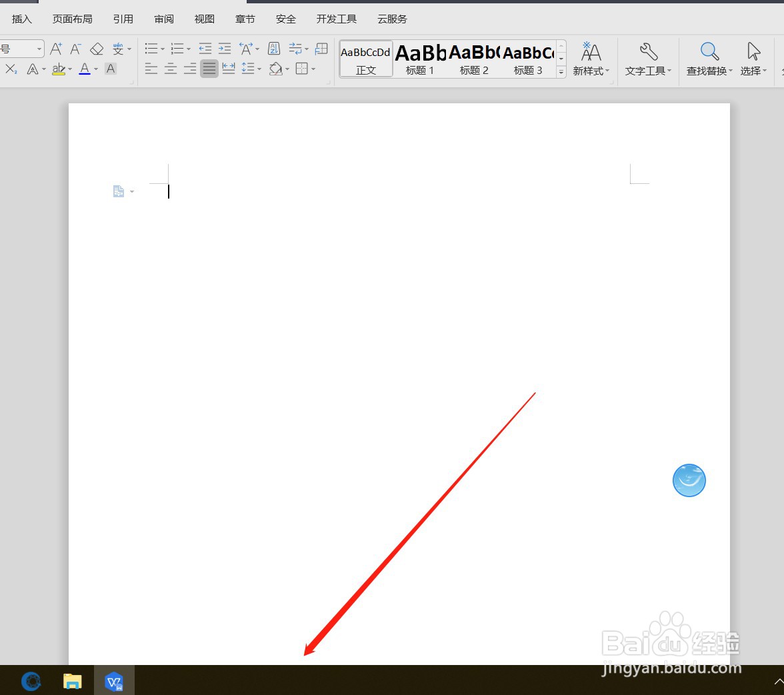Apply the 标题 3 style
This screenshot has width=784, height=695.
(x=528, y=59)
